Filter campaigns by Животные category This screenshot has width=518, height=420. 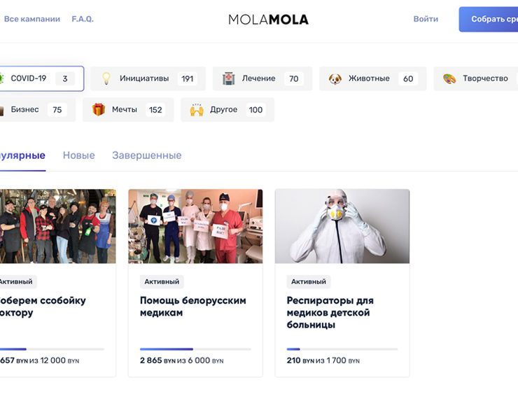(372, 78)
